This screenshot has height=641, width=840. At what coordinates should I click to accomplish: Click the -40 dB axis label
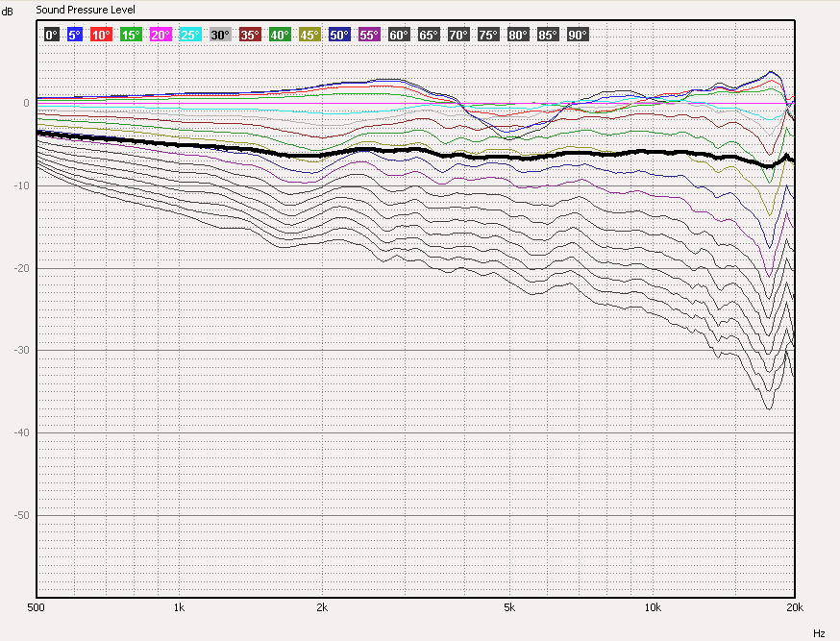tap(22, 432)
